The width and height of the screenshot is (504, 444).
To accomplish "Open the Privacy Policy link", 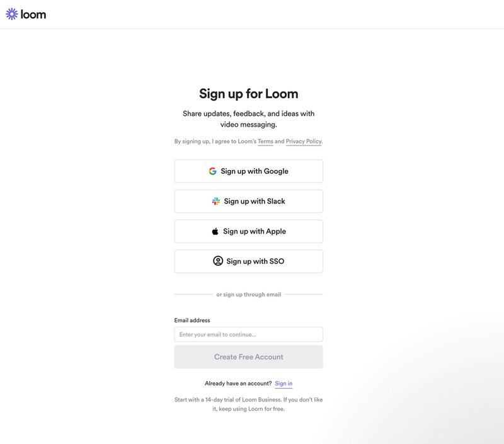I will [303, 141].
